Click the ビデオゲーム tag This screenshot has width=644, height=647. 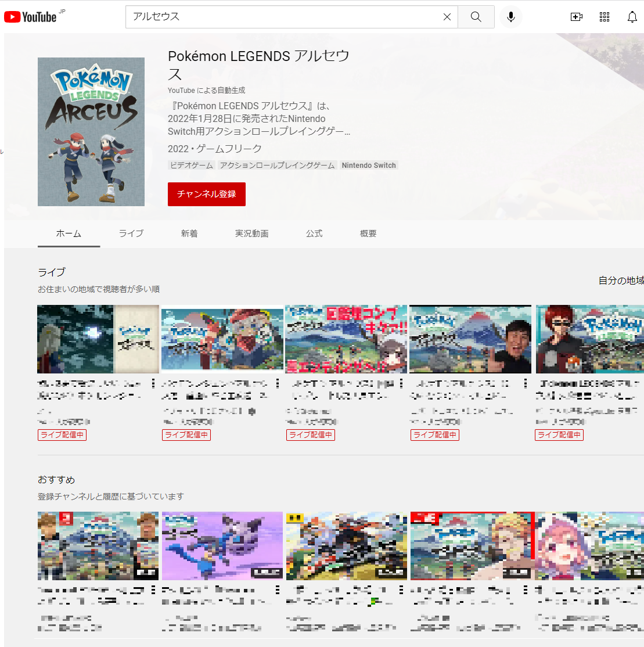(x=192, y=166)
